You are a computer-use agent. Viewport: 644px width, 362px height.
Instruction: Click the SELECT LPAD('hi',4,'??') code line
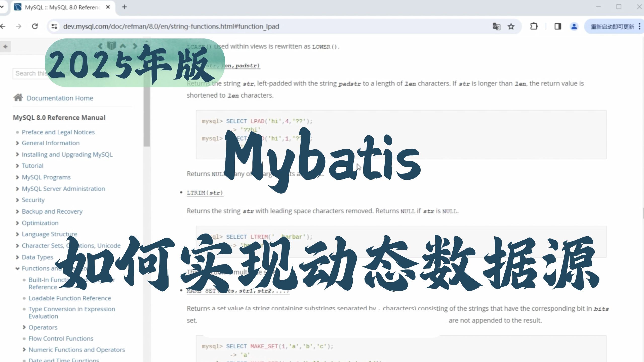[257, 121]
